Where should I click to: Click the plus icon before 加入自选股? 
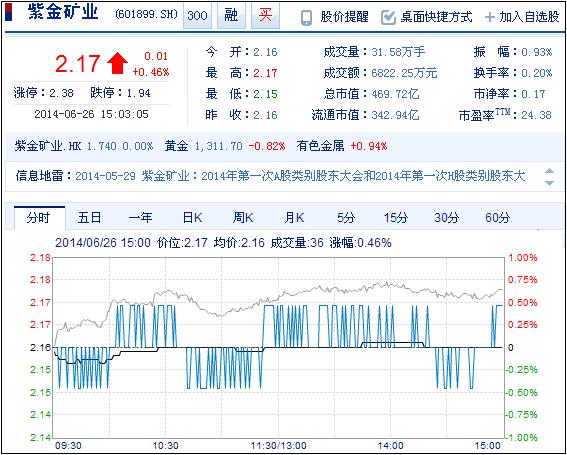point(490,17)
